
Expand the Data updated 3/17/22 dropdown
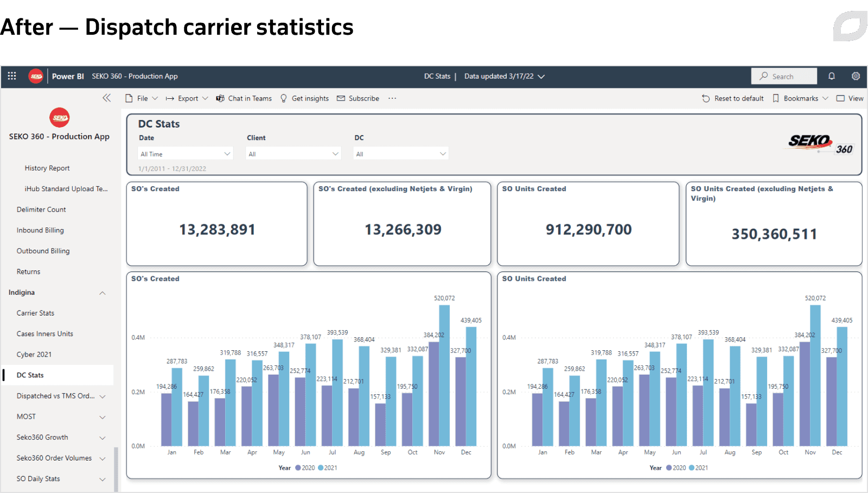[x=505, y=76]
